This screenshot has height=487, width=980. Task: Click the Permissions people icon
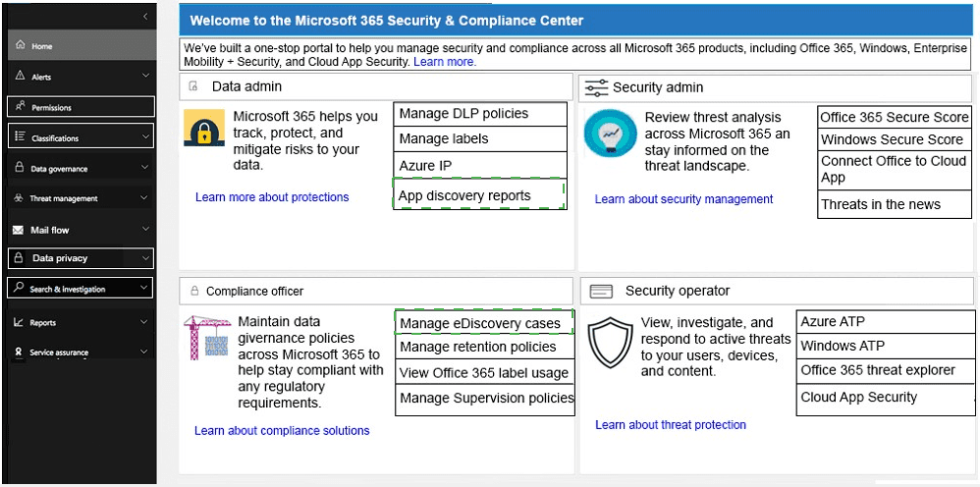click(x=20, y=106)
